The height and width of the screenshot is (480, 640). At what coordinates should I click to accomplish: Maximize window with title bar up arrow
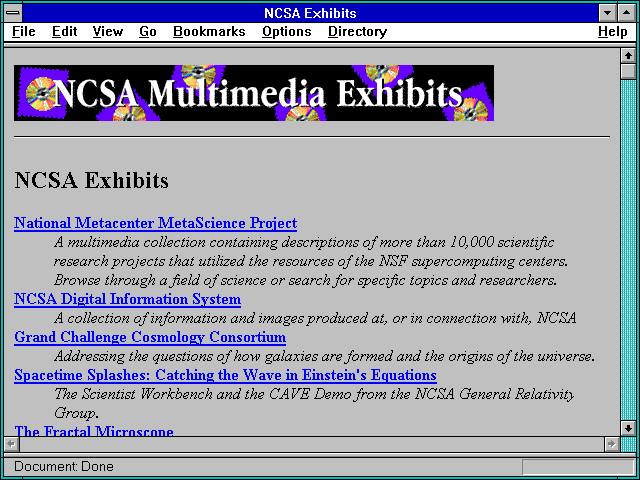[x=627, y=13]
